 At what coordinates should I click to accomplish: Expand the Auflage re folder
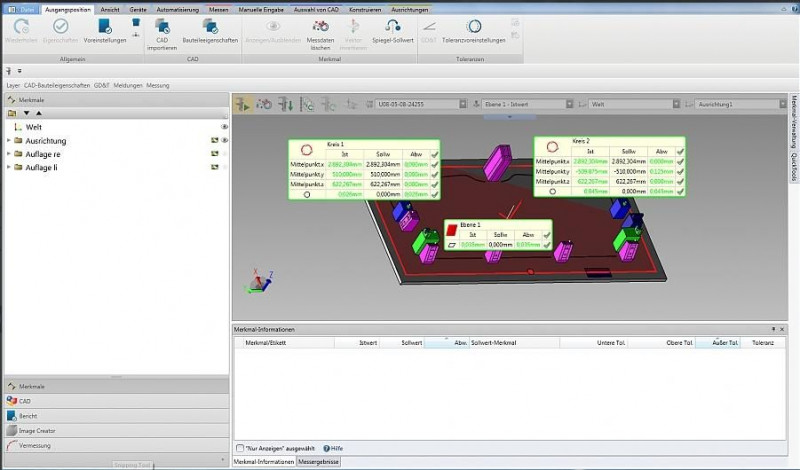8,154
